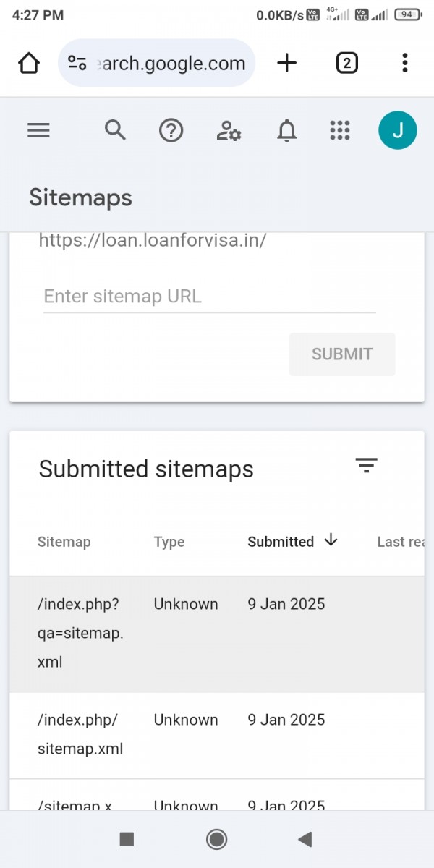Sort table by Sitemap column header
Viewport: 434px width, 868px height.
tap(64, 542)
